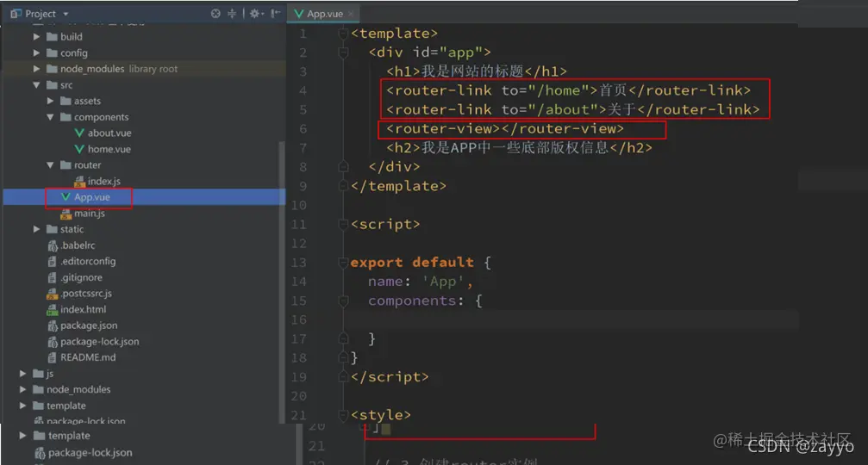Click line number 16 in the gutter
This screenshot has width=868, height=465.
coord(299,319)
